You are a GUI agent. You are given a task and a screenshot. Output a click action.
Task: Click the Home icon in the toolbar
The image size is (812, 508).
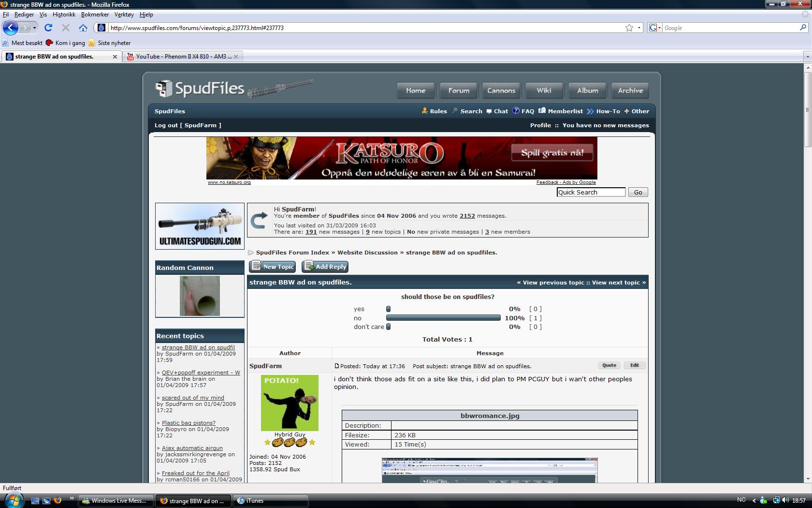(x=83, y=28)
